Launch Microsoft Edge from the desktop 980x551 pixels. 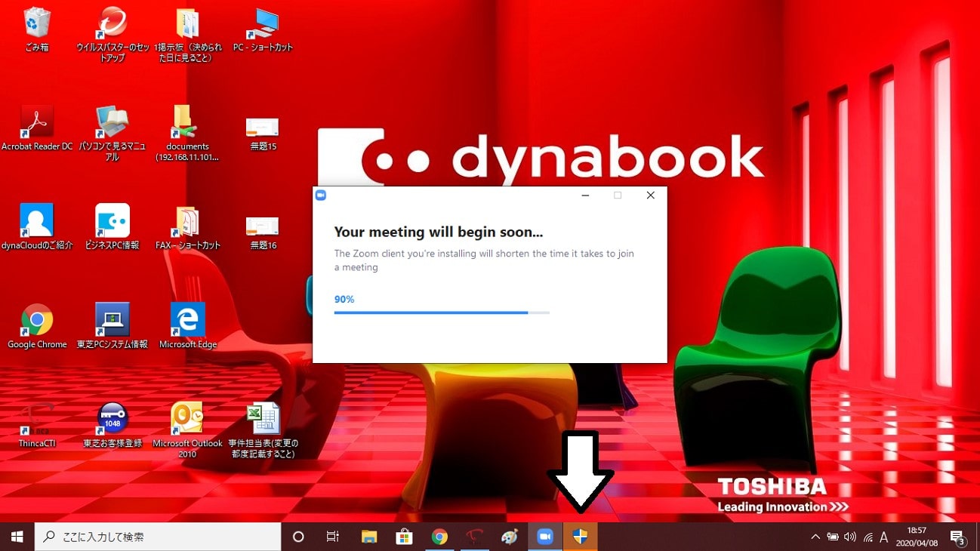[x=187, y=325]
